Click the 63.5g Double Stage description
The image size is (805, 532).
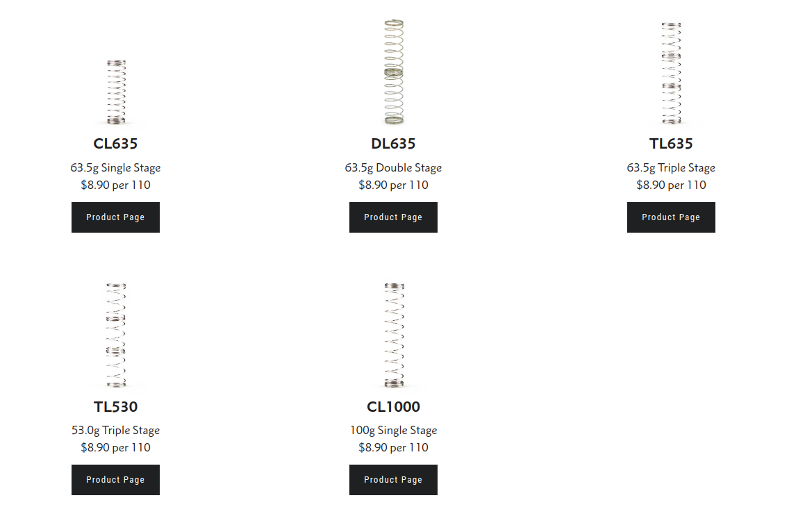pos(393,168)
